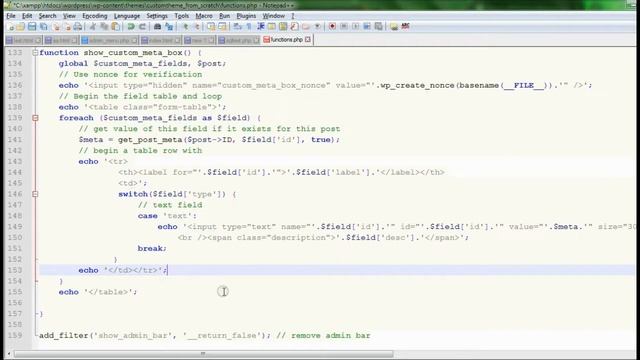Click the Document Map toolbar icon
Screen dimensions: 640x360
point(283,27)
